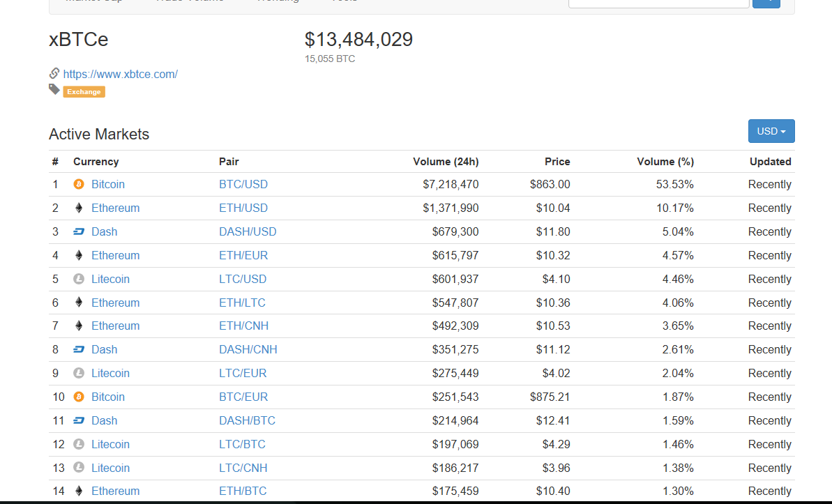
Task: Open the BTC/USD pair link
Action: [x=243, y=184]
